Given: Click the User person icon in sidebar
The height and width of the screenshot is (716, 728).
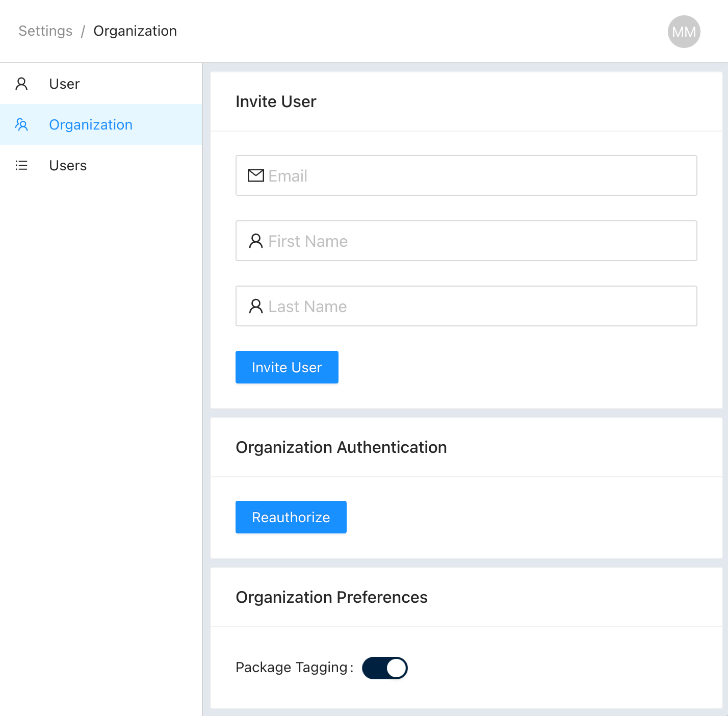Looking at the screenshot, I should tap(21, 84).
